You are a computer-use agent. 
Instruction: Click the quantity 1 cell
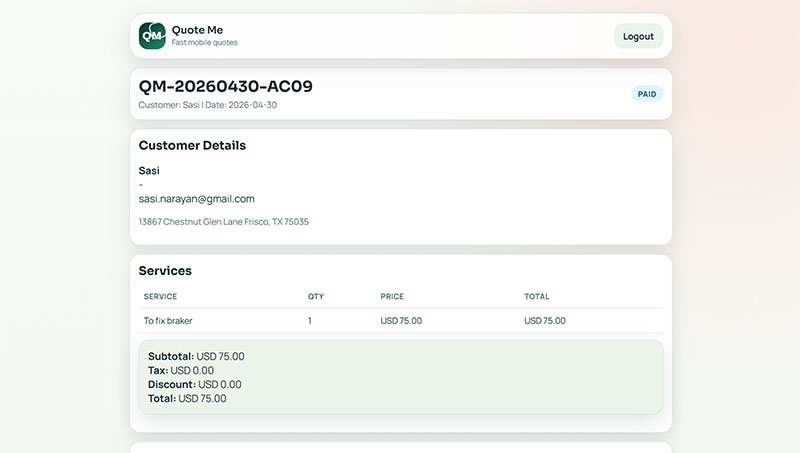(x=310, y=321)
